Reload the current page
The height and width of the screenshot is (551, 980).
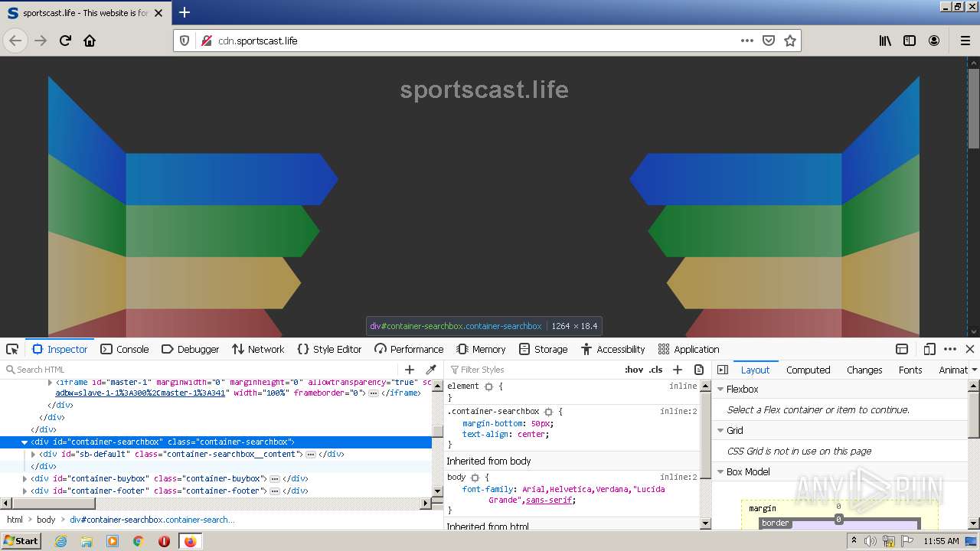pos(65,41)
